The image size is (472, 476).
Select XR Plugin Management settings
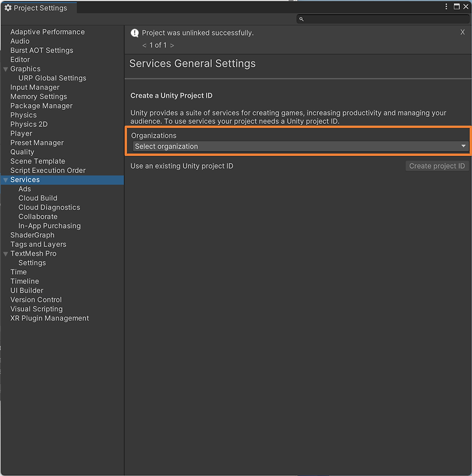(x=50, y=318)
